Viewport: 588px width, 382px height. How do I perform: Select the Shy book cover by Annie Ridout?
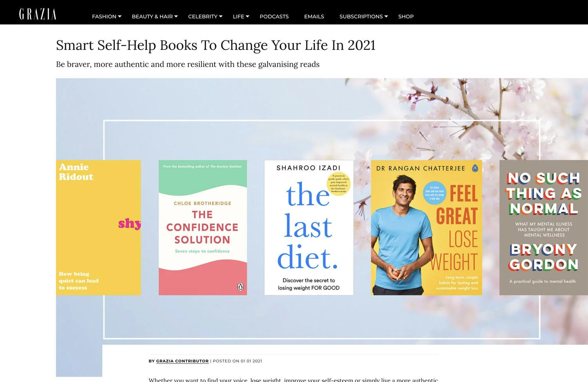click(98, 227)
